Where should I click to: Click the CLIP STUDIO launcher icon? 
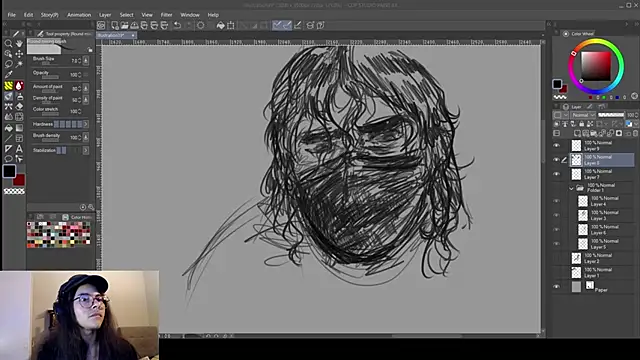coord(101,25)
